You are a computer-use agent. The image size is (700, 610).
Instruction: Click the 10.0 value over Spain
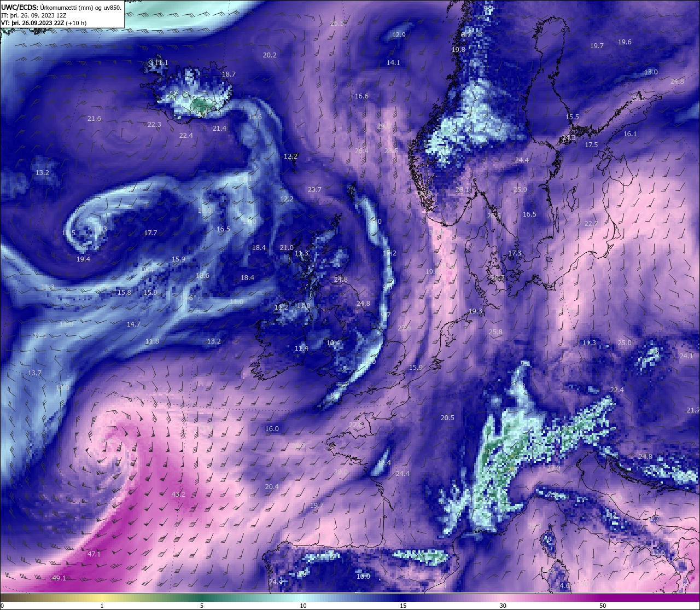point(363,576)
